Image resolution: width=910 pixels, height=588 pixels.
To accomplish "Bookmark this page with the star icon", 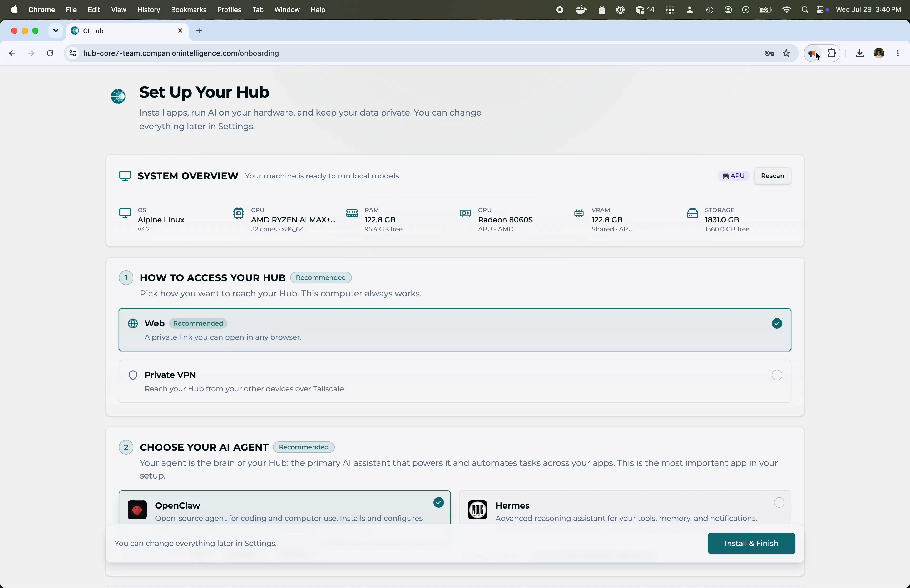I will [x=787, y=53].
